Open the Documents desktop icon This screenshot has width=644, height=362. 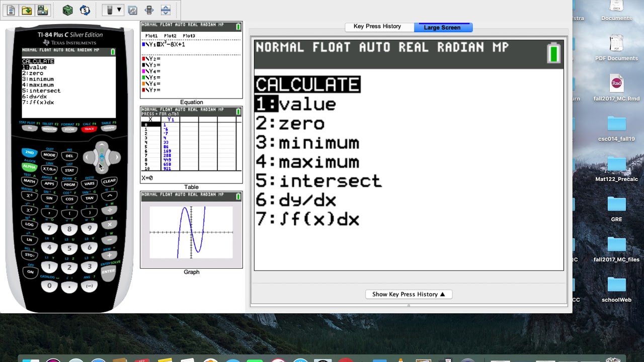coord(616,11)
